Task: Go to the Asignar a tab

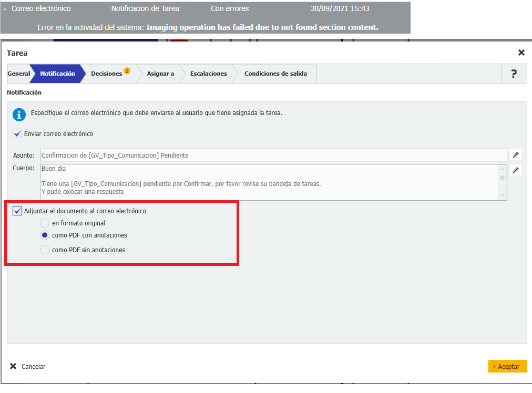Action: (160, 74)
